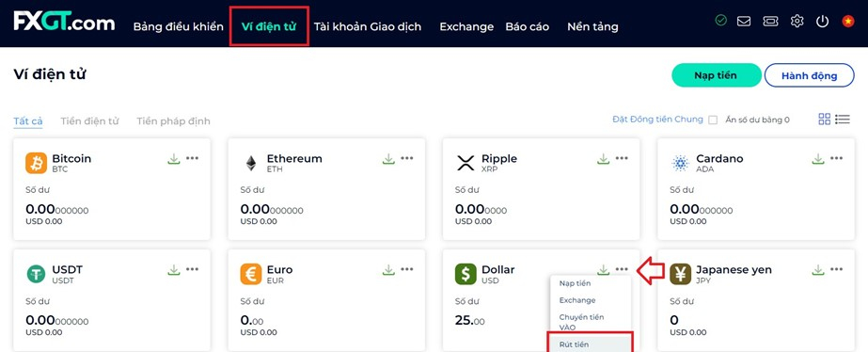Screen dimensions: 868x352
Task: Click the Japanese yen card title
Action: pos(734,270)
